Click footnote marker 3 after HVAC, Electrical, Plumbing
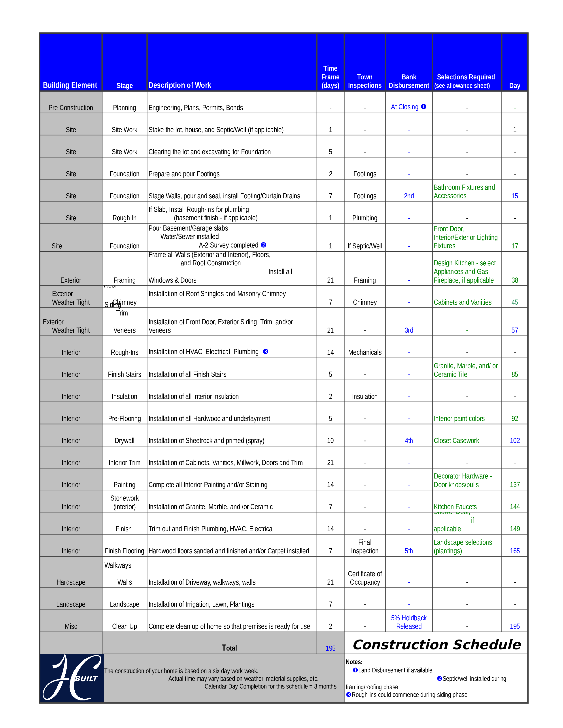Image resolution: width=563 pixels, height=728 pixels. (x=265, y=351)
